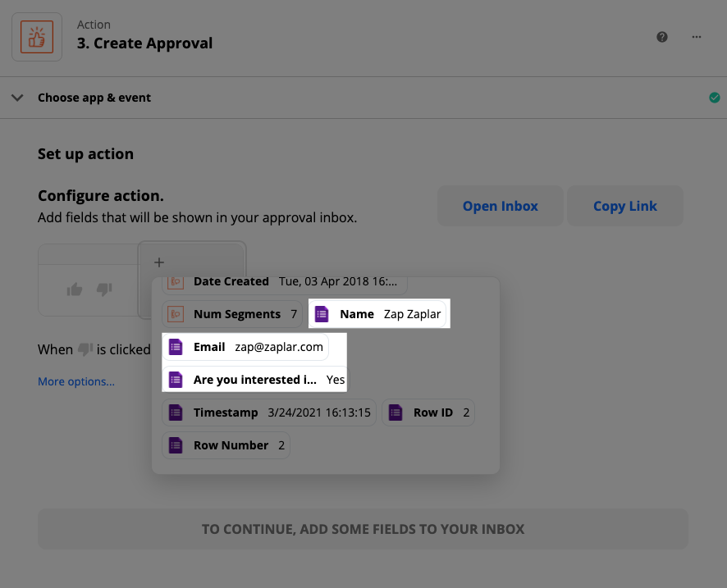Image resolution: width=727 pixels, height=588 pixels.
Task: Click the Create Approval thumbs-up app icon
Action: tap(37, 37)
